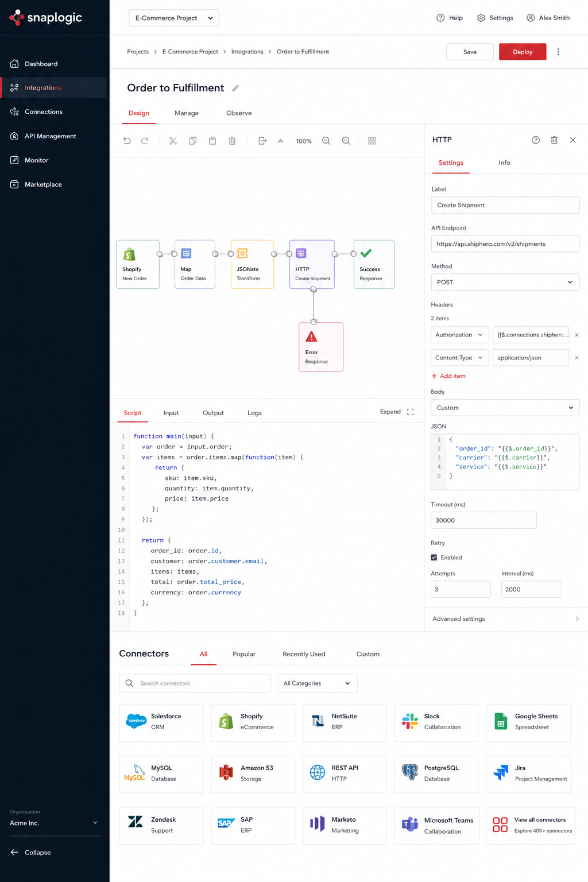The image size is (588, 882).
Task: Click the redo icon in the design toolbar
Action: 145,141
